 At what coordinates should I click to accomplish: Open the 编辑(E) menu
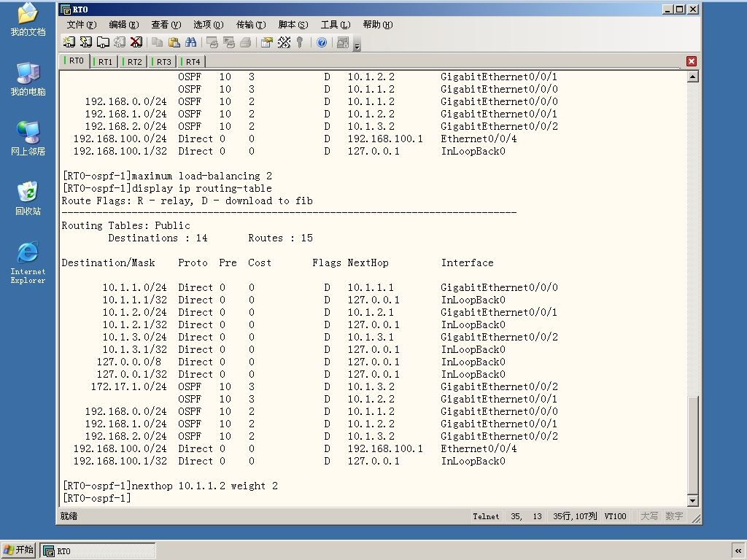[123, 25]
